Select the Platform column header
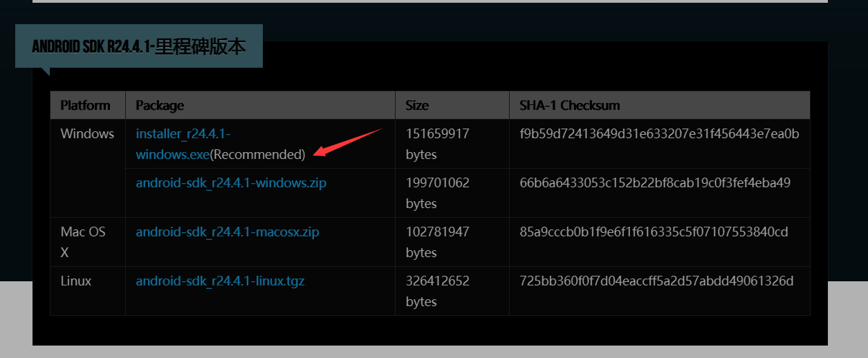868x358 pixels. pyautogui.click(x=88, y=105)
